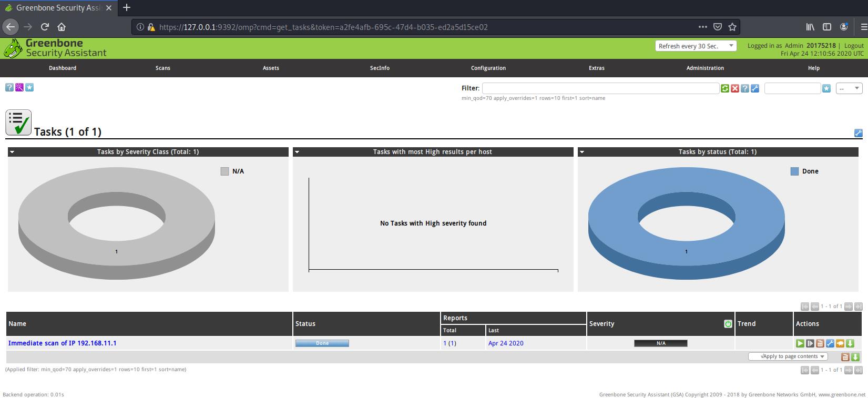Click the gray N/A legend swatch
The image size is (868, 398).
[225, 171]
